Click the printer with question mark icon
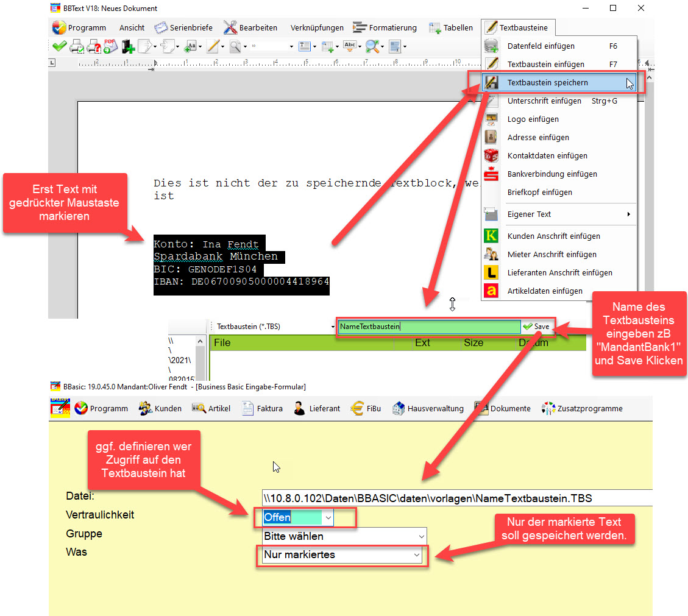This screenshot has width=688, height=616. (x=94, y=46)
